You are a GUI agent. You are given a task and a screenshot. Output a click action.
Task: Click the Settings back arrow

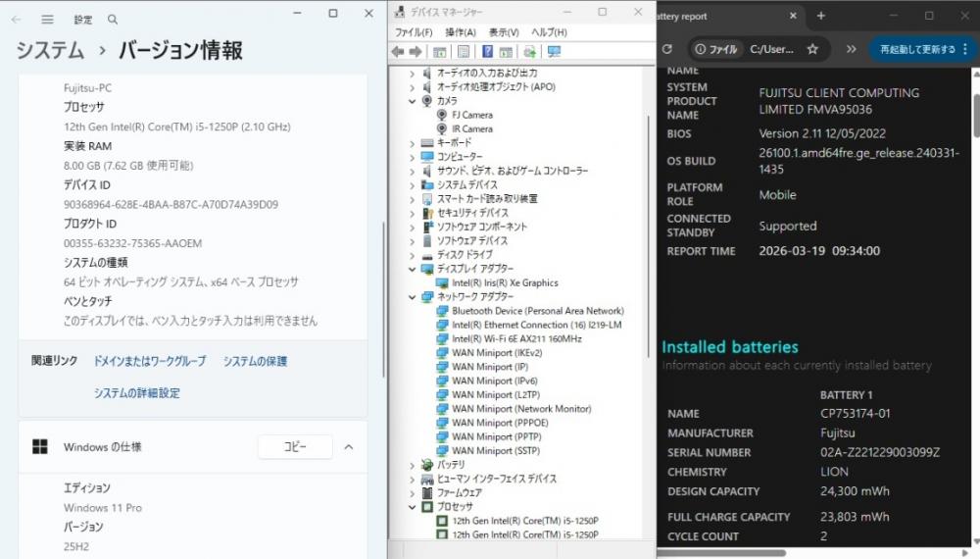[17, 20]
